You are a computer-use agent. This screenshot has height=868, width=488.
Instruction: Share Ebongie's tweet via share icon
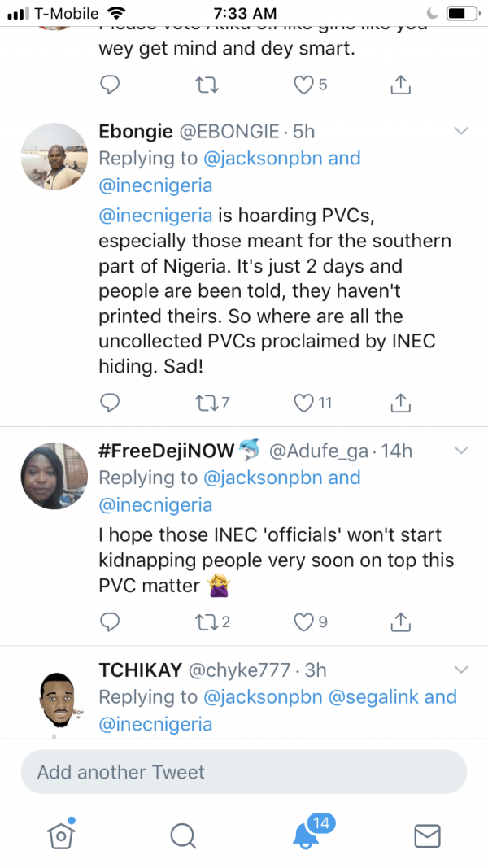pyautogui.click(x=401, y=403)
